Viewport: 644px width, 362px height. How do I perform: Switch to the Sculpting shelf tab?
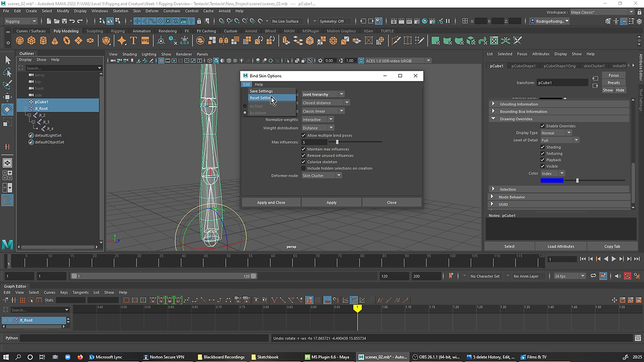point(94,31)
